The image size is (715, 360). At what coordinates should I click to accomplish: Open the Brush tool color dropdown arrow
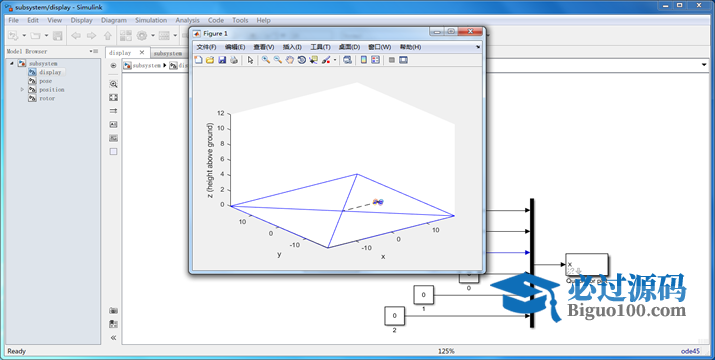pyautogui.click(x=335, y=60)
